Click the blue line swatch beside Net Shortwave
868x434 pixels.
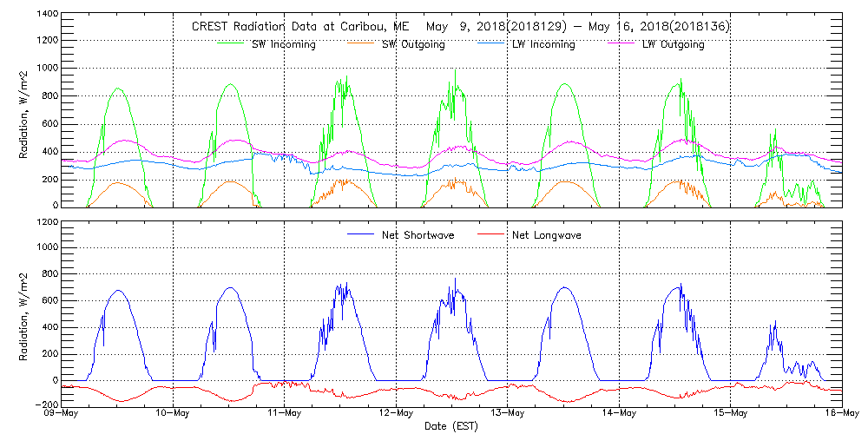point(359,234)
